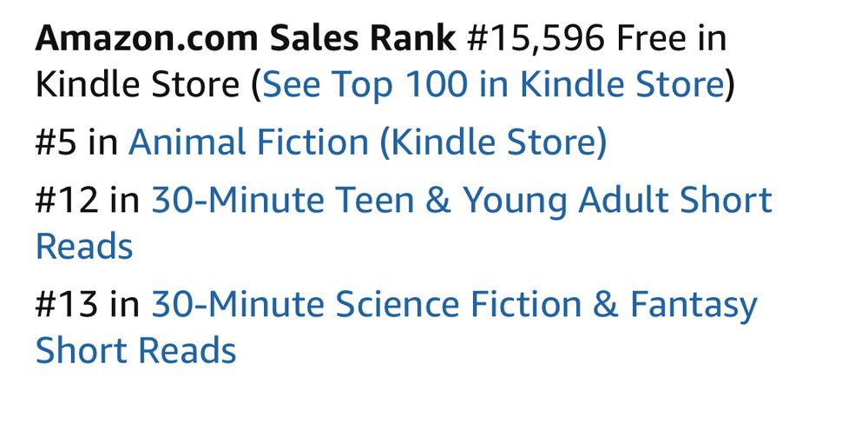This screenshot has width=868, height=423.
Task: Open the Animal Fiction (Kindle Store) category link
Action: click(367, 142)
